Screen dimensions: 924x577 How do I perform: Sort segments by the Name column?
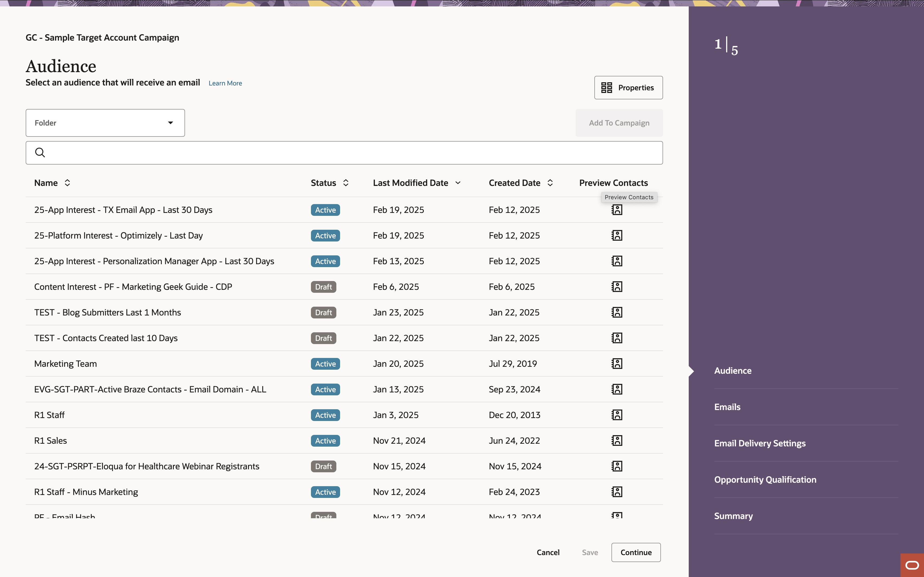(67, 183)
